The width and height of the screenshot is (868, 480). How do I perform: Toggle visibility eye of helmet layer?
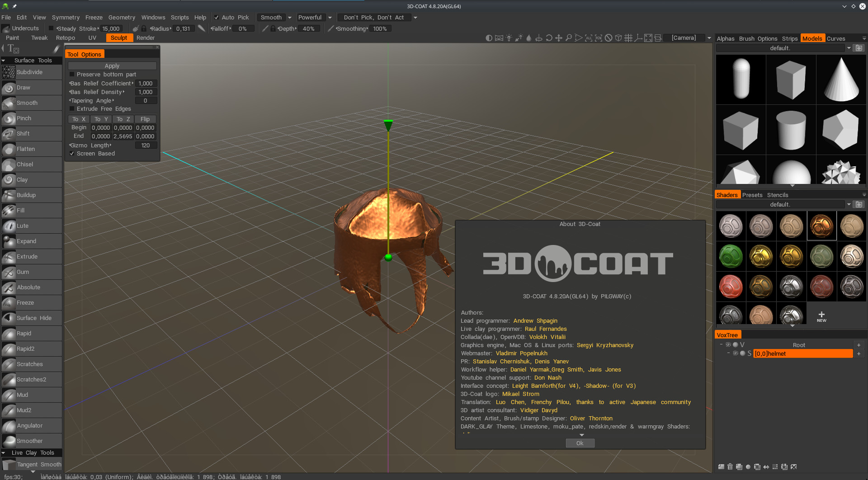click(x=736, y=353)
